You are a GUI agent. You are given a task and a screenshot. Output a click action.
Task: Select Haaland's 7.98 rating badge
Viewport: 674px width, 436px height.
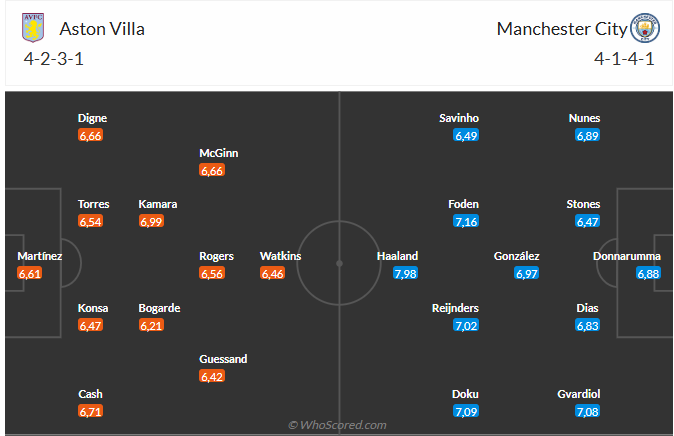pyautogui.click(x=405, y=273)
